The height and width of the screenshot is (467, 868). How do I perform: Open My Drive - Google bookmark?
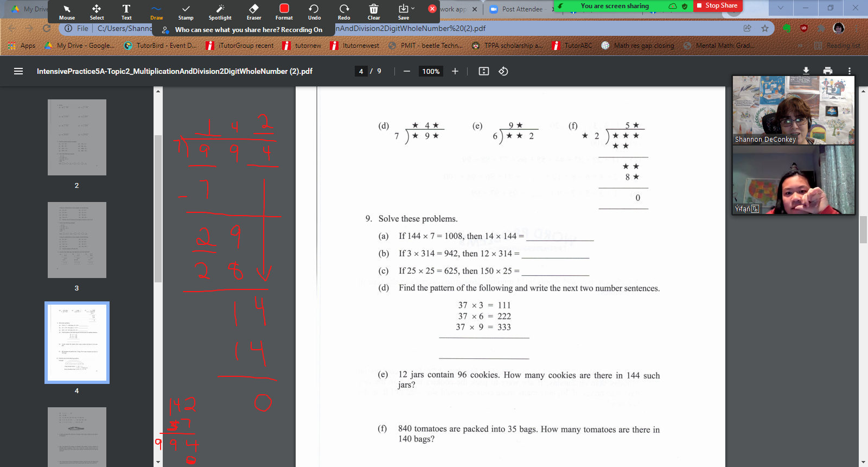point(79,46)
